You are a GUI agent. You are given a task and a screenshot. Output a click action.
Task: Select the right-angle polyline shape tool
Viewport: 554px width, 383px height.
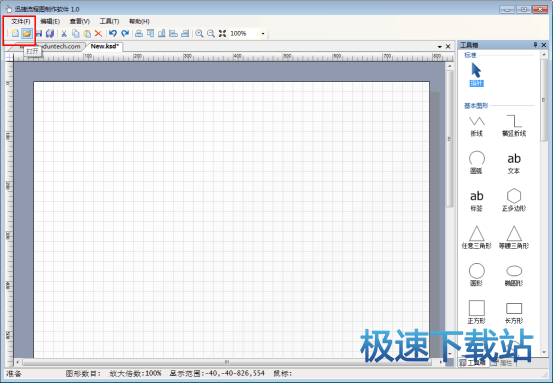[514, 126]
